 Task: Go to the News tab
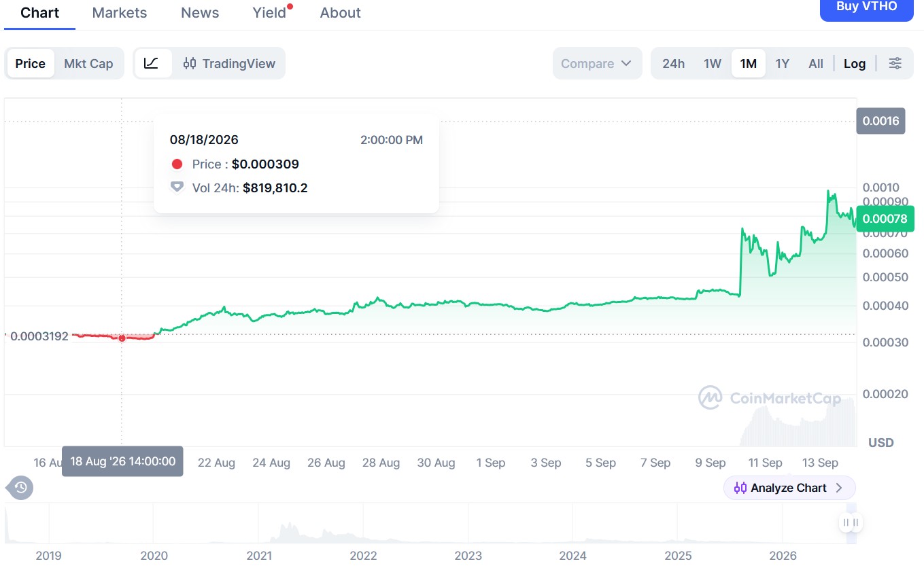pyautogui.click(x=200, y=13)
